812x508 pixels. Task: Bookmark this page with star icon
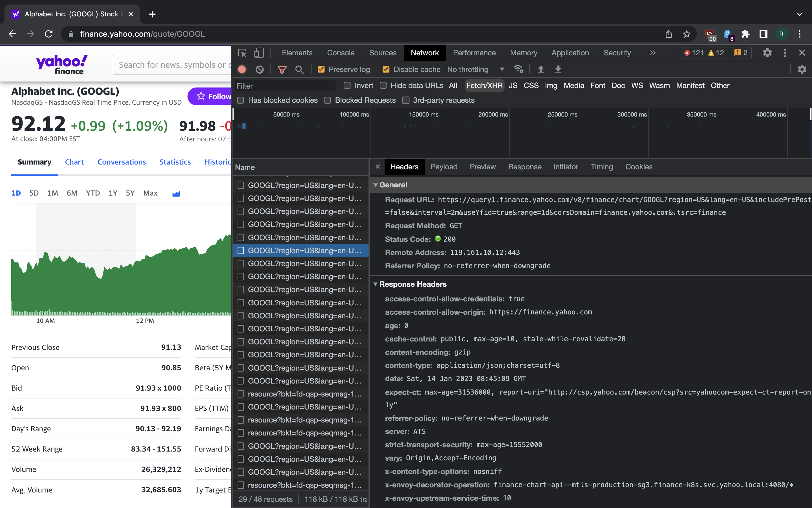[x=687, y=34]
